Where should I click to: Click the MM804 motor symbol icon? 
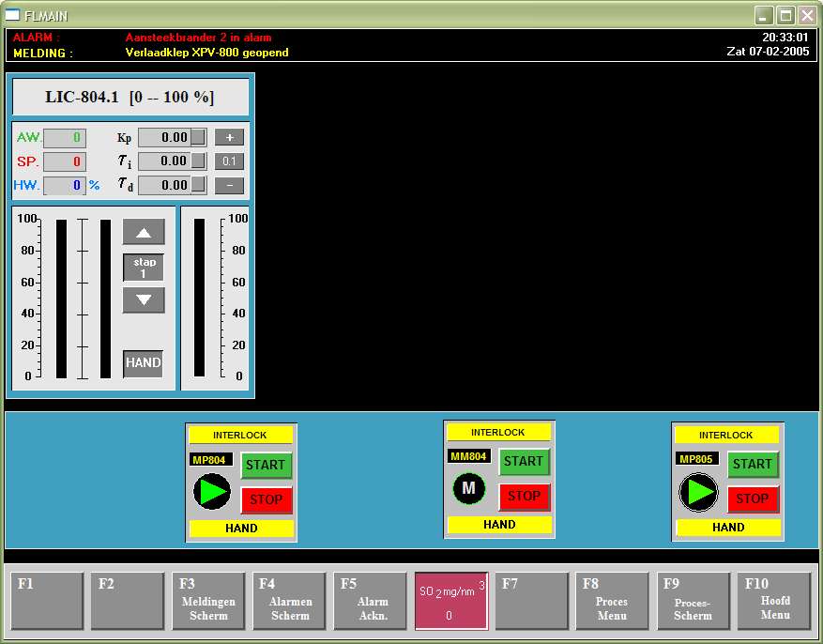coord(469,488)
